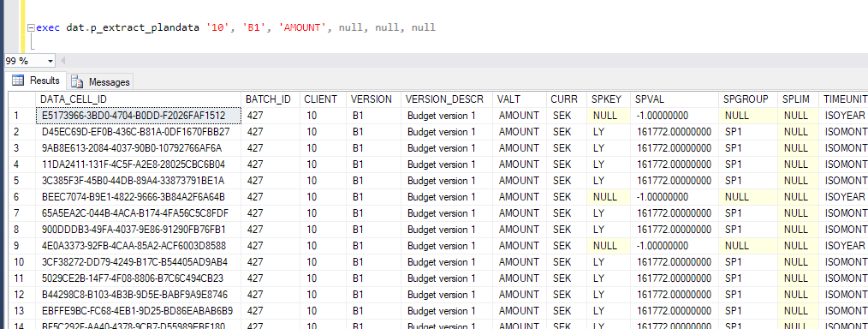Click the SEK cell in row 5
868x329 pixels.
tap(567, 181)
